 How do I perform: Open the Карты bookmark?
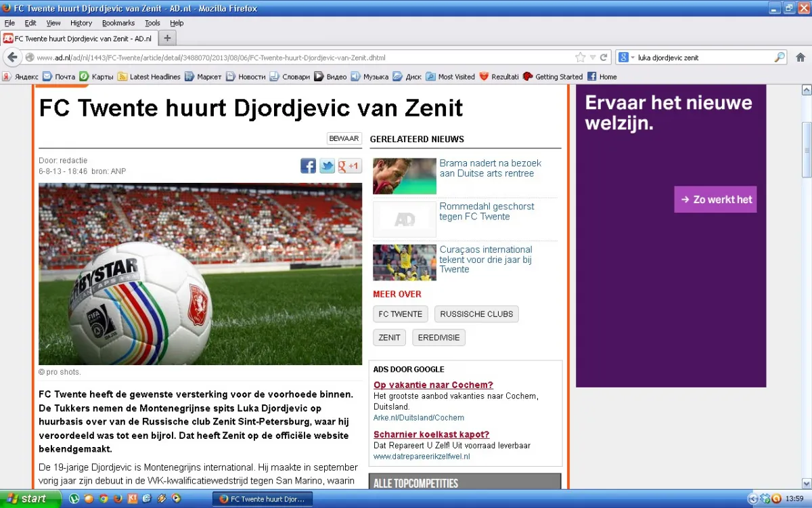point(97,77)
